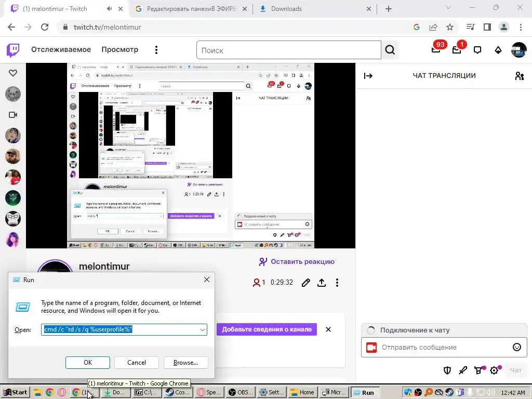
Task: Open Mod View sword icon
Action: [x=463, y=370]
